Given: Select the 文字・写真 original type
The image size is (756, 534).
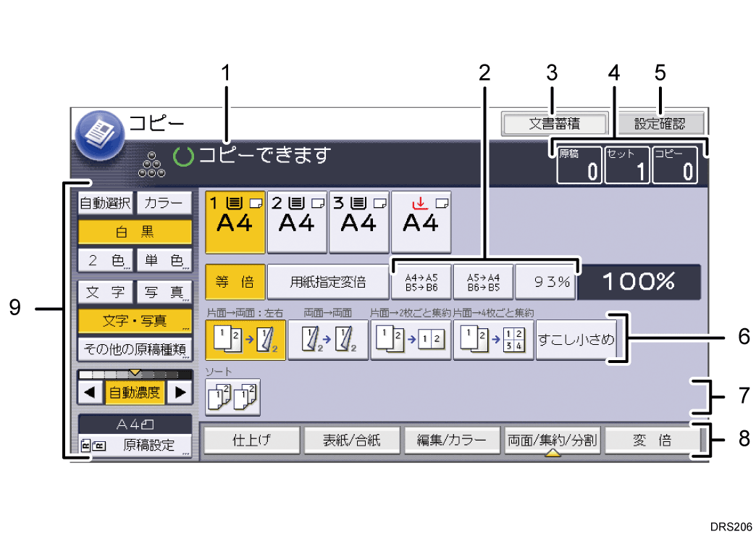Looking at the screenshot, I should tap(134, 320).
